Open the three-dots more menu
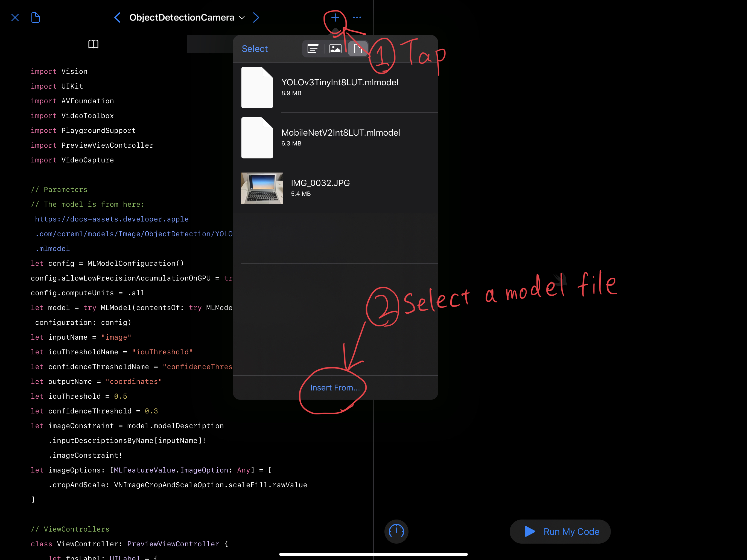Image resolution: width=747 pixels, height=560 pixels. (357, 17)
